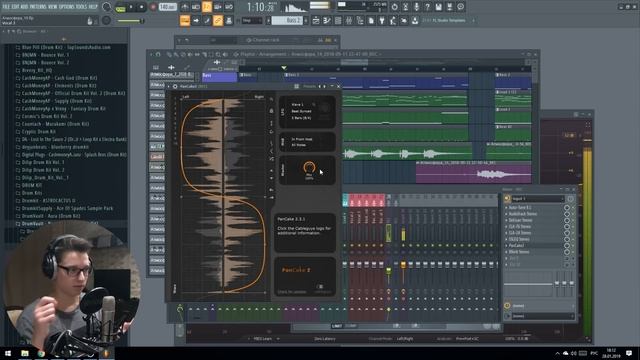Select the CLA-76 Stereo effect slot

(x=533, y=227)
